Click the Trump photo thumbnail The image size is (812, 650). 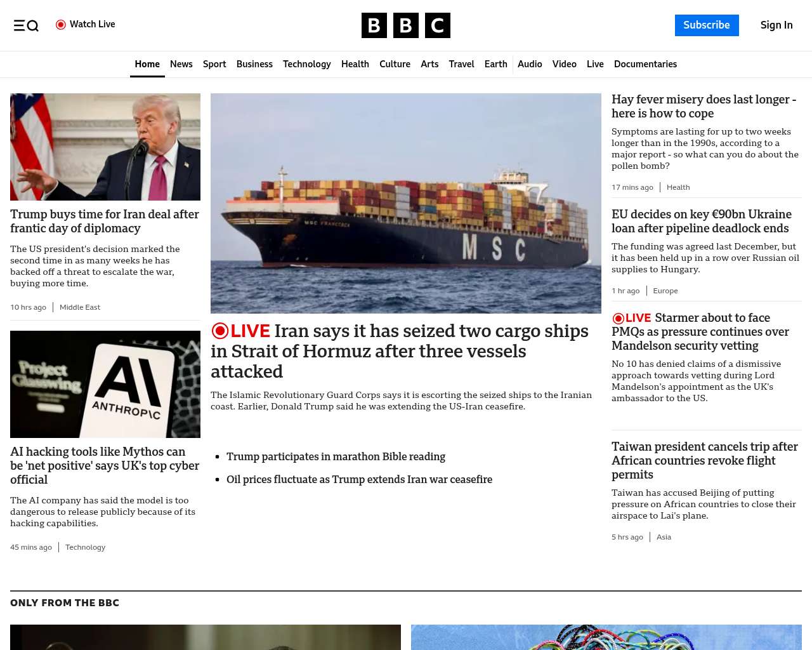coord(105,147)
